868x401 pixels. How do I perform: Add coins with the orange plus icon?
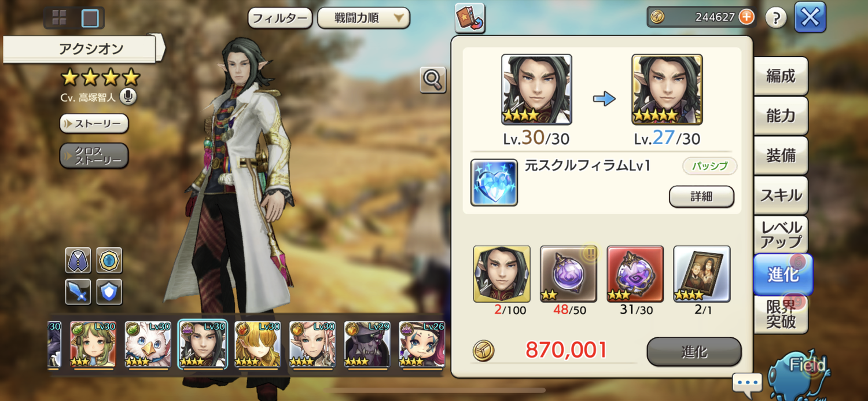tap(746, 17)
